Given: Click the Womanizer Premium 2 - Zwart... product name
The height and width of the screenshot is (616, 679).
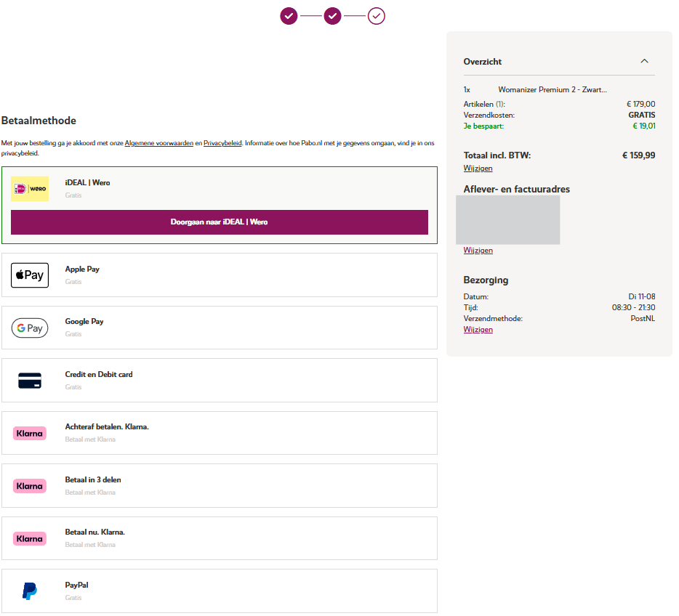Looking at the screenshot, I should point(553,89).
